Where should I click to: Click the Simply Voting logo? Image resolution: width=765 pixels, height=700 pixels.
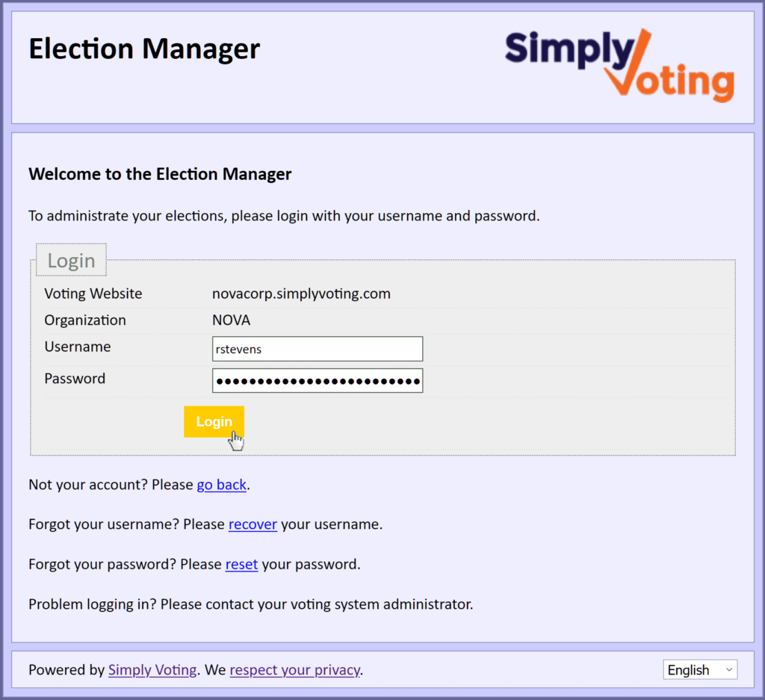pos(619,64)
